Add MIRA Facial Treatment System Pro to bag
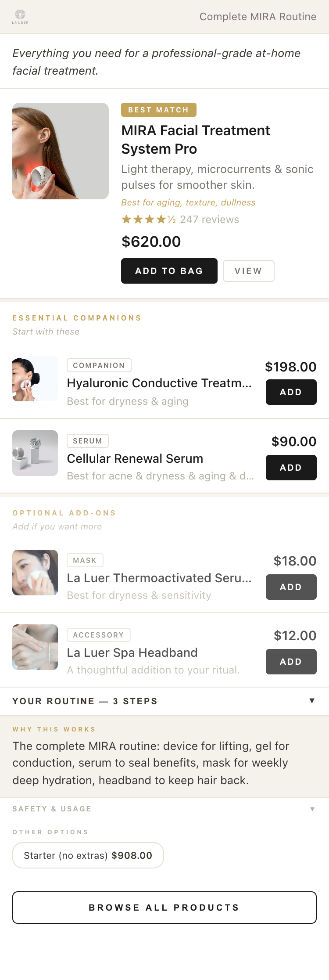 (x=169, y=271)
